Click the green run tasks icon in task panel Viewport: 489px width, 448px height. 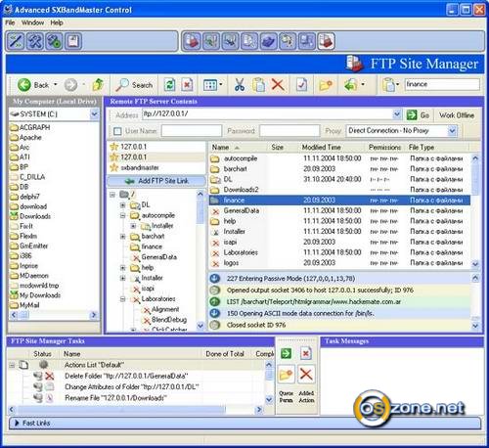click(287, 354)
